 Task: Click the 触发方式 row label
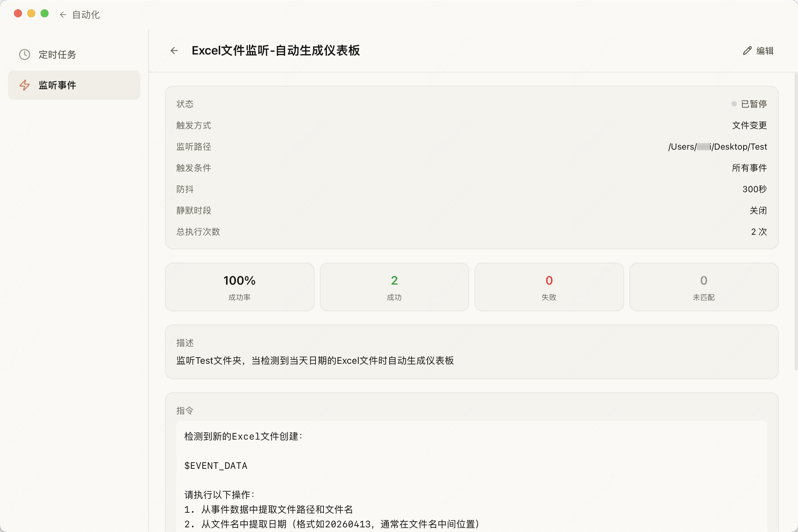click(x=194, y=125)
